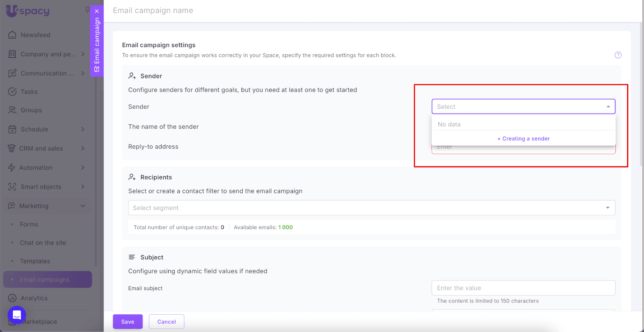This screenshot has width=644, height=332.
Task: Expand the Schedule submenu arrow
Action: tap(83, 129)
